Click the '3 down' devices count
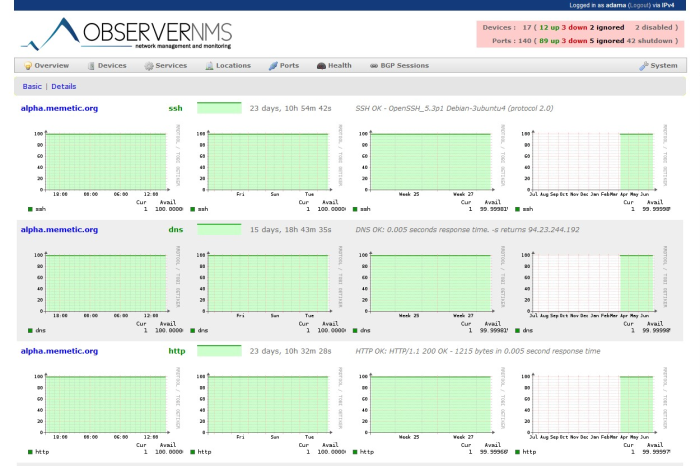 (574, 28)
